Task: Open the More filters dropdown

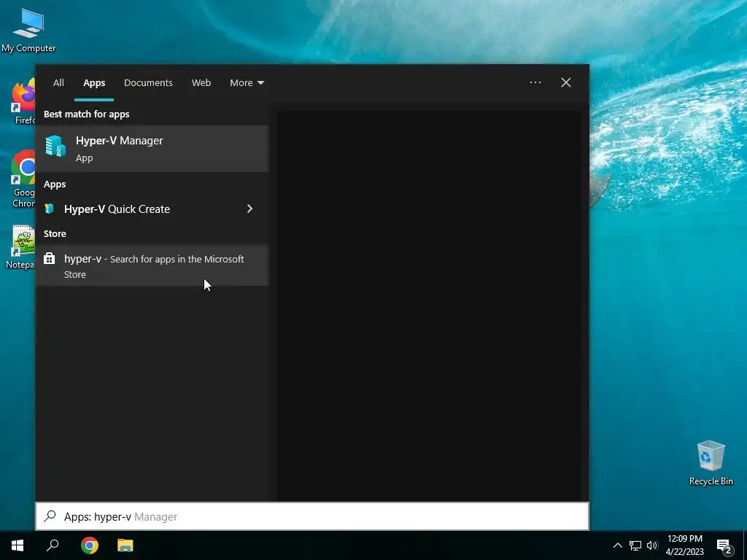Action: point(247,83)
